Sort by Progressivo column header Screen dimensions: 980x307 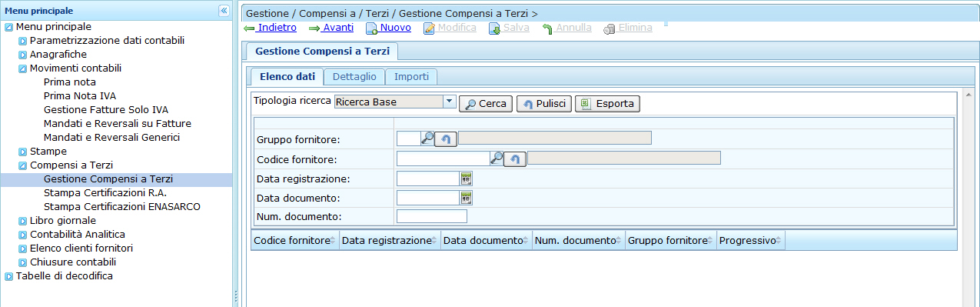750,241
